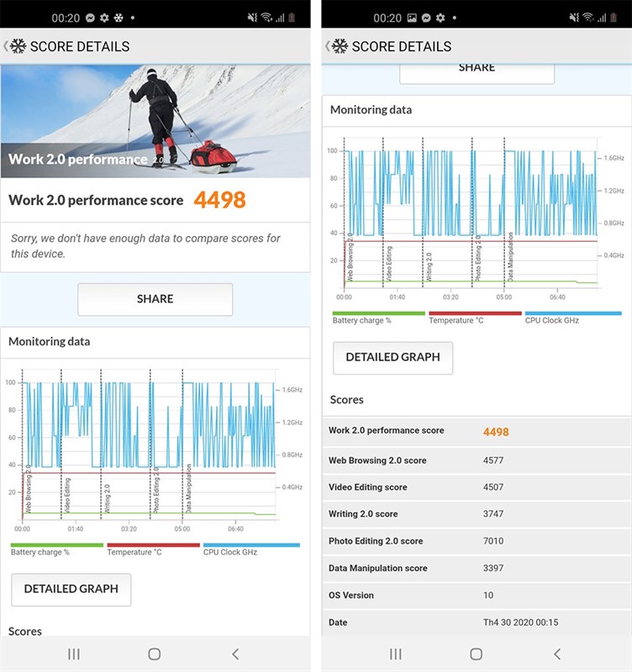Image resolution: width=632 pixels, height=672 pixels.
Task: Select the Photo Editing 2.0 score row
Action: 477,541
